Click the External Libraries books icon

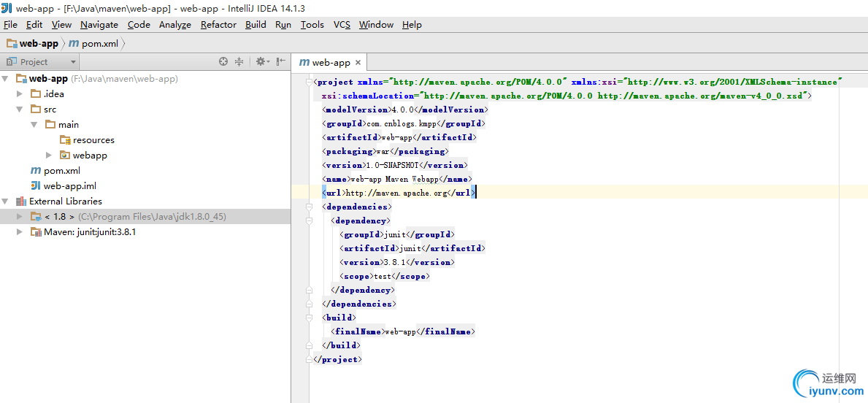click(21, 201)
